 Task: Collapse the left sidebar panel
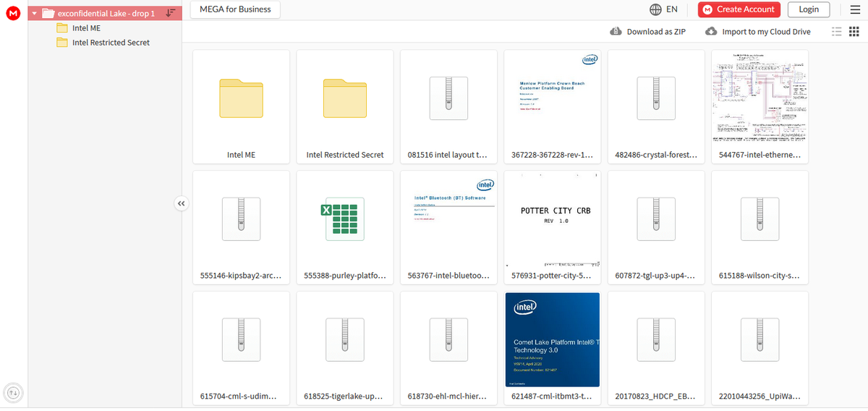click(x=181, y=204)
